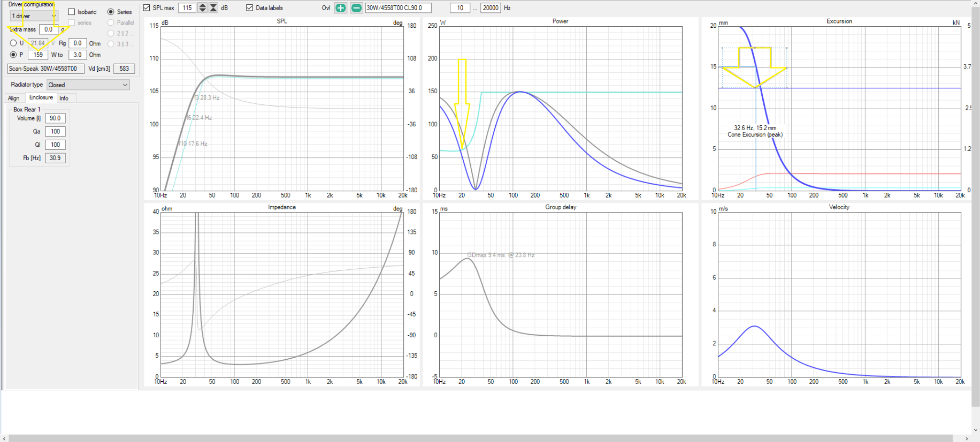Remove overlay with green minus button

coord(356,8)
